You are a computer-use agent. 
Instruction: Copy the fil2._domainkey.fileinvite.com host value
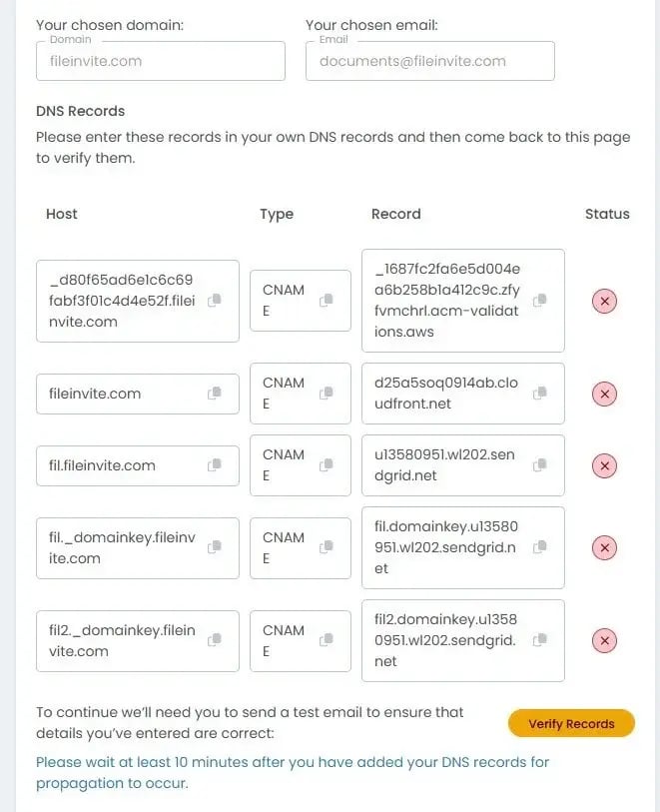click(215, 641)
